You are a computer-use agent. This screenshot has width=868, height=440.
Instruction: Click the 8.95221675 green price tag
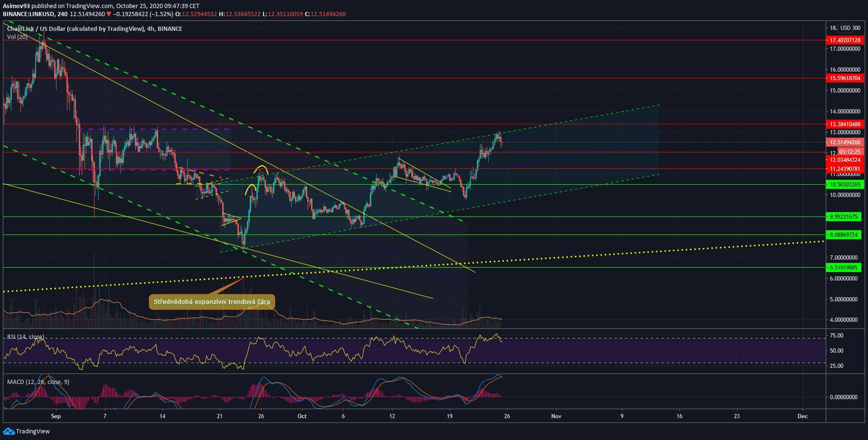844,217
